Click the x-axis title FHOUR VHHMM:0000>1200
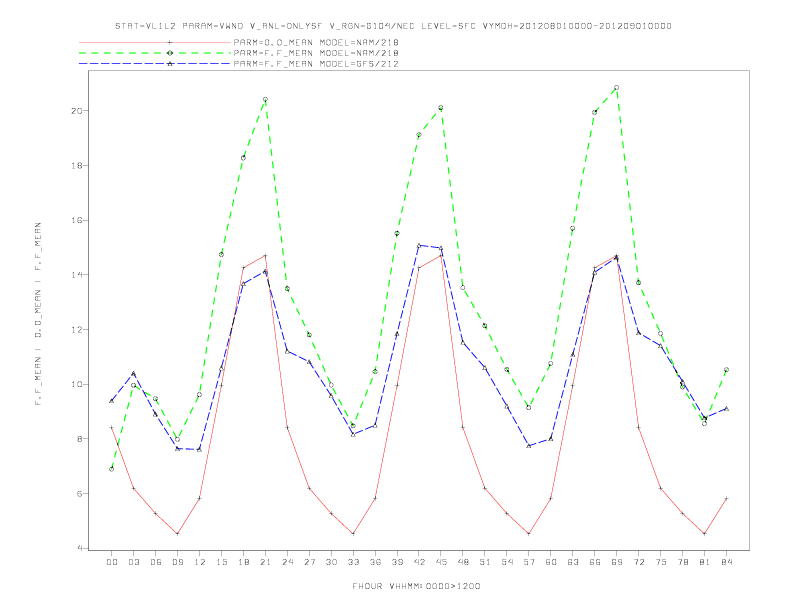This screenshot has height=612, width=792. click(416, 586)
